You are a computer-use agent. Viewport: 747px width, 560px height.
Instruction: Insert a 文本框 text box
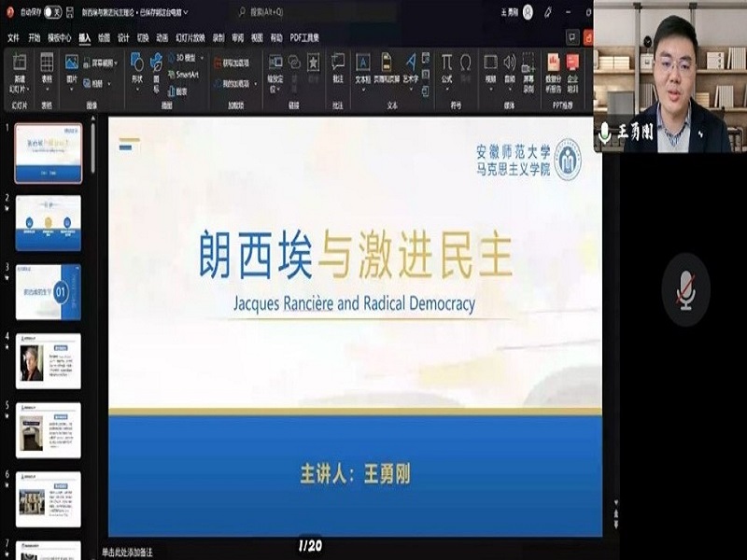[x=361, y=63]
